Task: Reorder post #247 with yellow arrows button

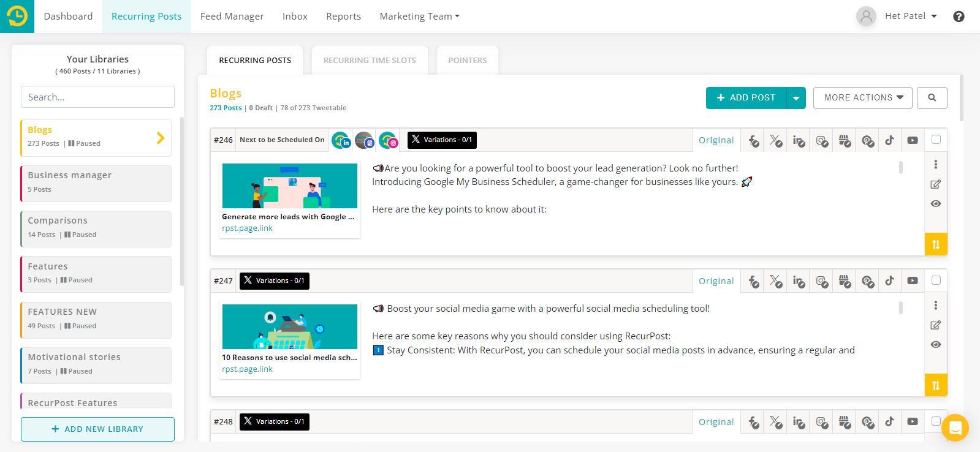Action: [936, 385]
